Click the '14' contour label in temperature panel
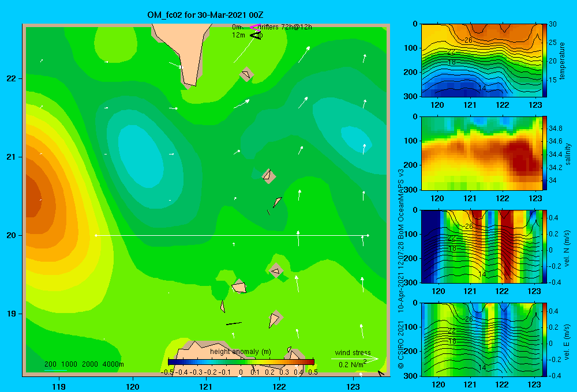The image size is (577, 392). [482, 88]
